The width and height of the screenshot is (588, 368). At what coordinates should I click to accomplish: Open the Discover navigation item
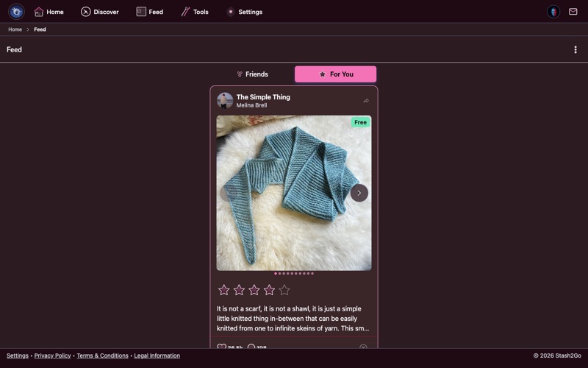click(x=100, y=12)
